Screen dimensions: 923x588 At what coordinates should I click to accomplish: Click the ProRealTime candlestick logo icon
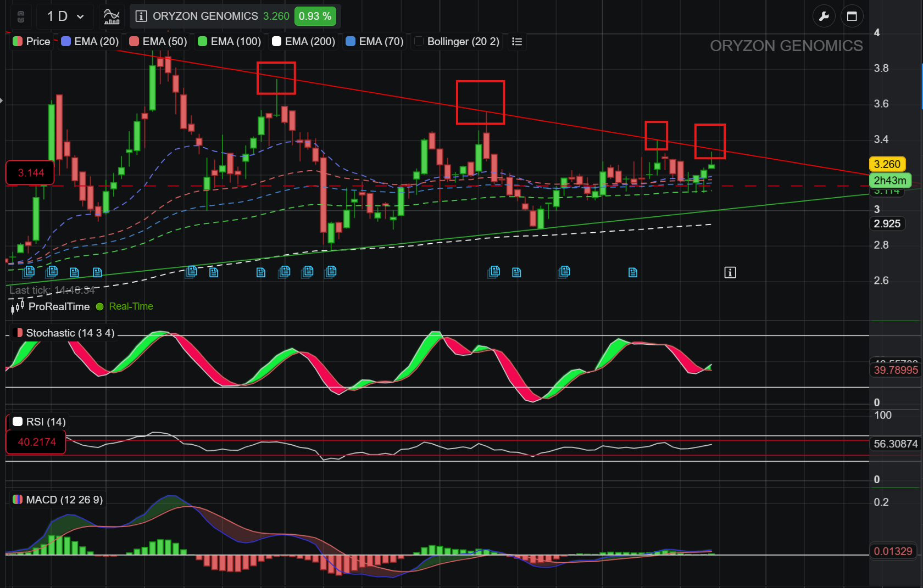pos(18,306)
